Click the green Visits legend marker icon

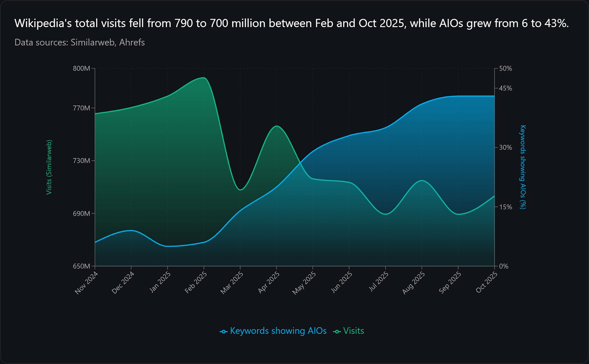pos(337,332)
